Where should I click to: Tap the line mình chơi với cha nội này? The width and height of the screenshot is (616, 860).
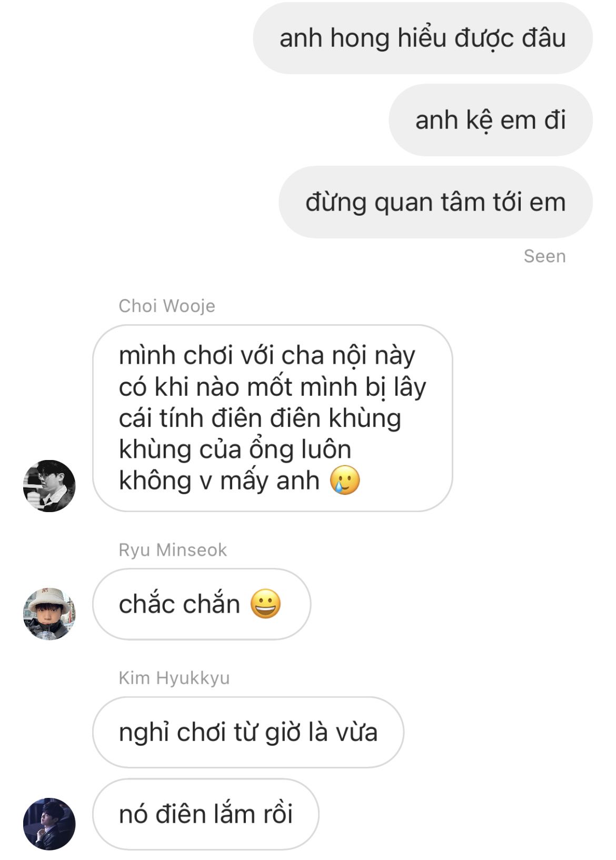267,355
